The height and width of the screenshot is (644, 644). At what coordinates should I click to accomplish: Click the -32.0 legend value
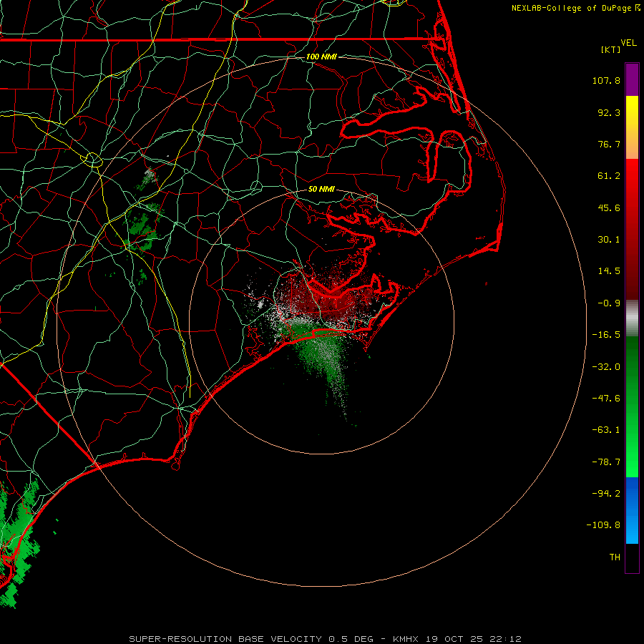pyautogui.click(x=606, y=367)
